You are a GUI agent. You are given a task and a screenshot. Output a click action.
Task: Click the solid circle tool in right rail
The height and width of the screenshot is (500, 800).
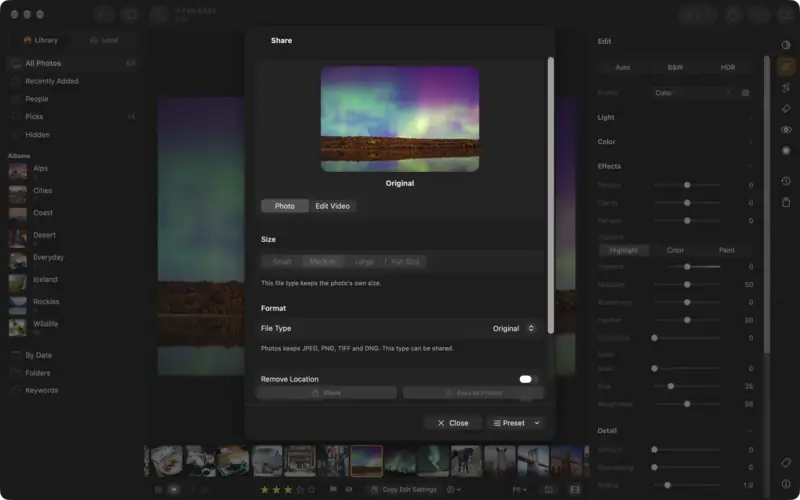(786, 151)
